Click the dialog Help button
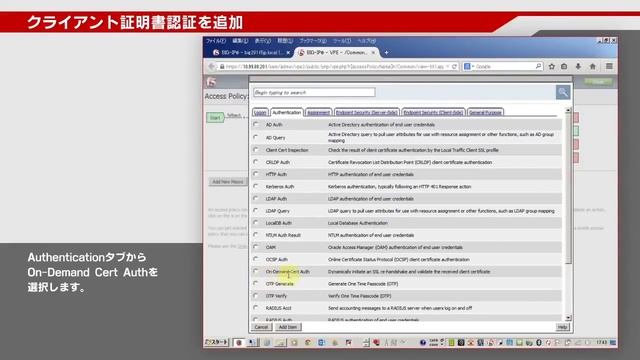The width and height of the screenshot is (640, 360). point(562,327)
